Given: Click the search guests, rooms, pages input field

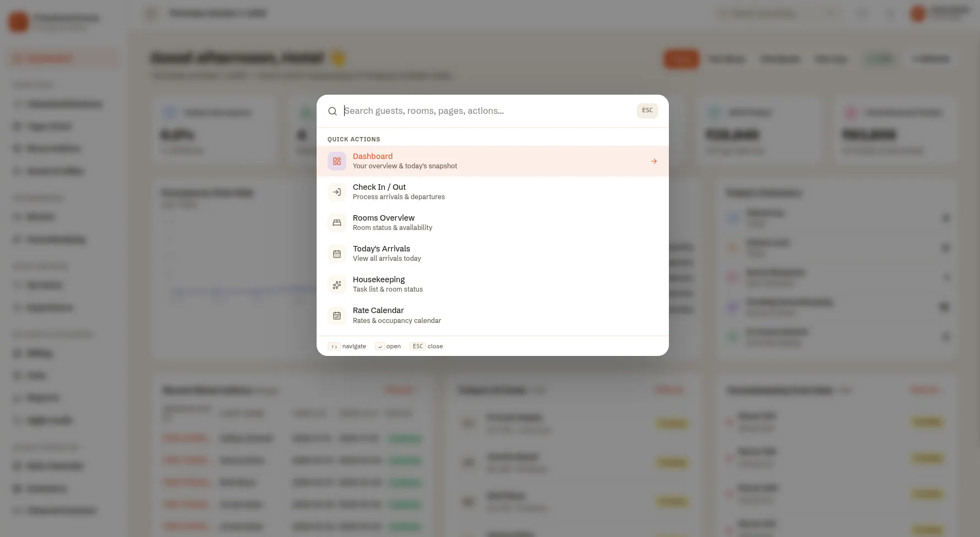Looking at the screenshot, I should (487, 111).
